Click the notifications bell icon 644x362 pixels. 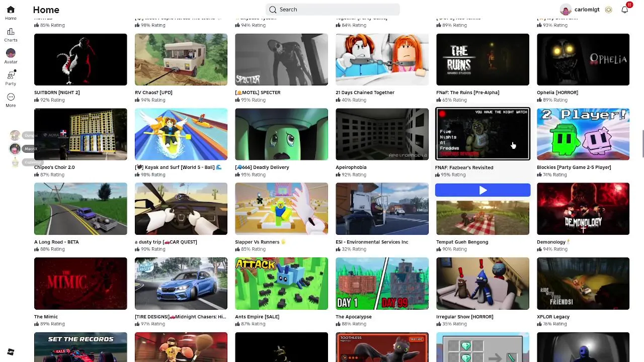click(x=624, y=10)
